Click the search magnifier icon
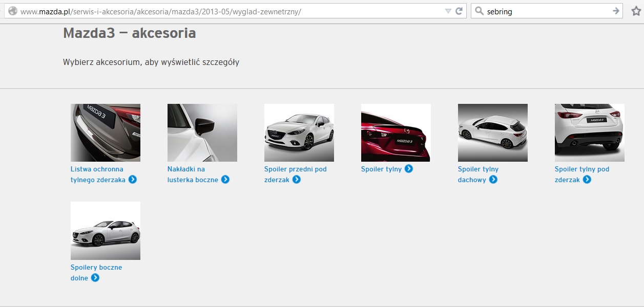 coord(480,11)
